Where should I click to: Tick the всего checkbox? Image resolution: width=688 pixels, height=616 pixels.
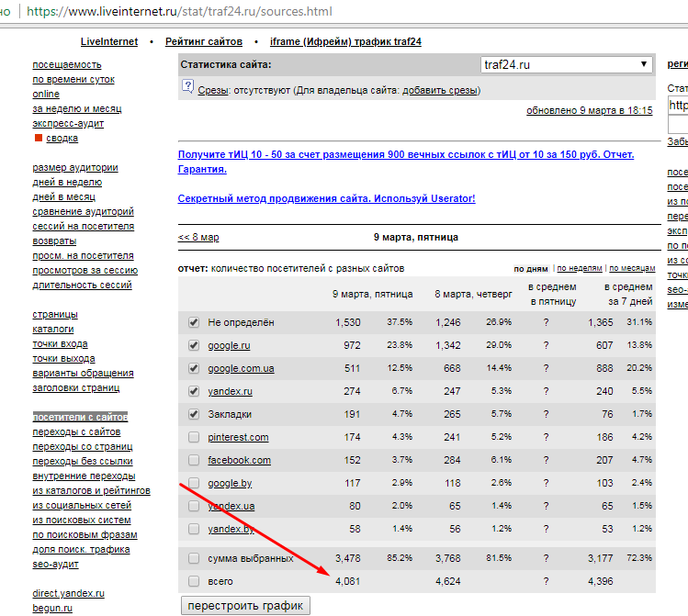click(x=193, y=581)
